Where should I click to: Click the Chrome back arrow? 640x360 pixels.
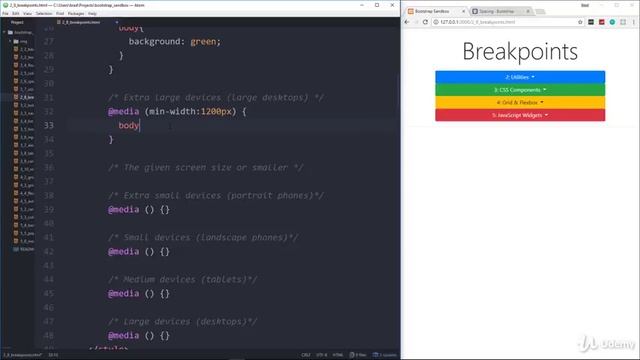tap(407, 22)
